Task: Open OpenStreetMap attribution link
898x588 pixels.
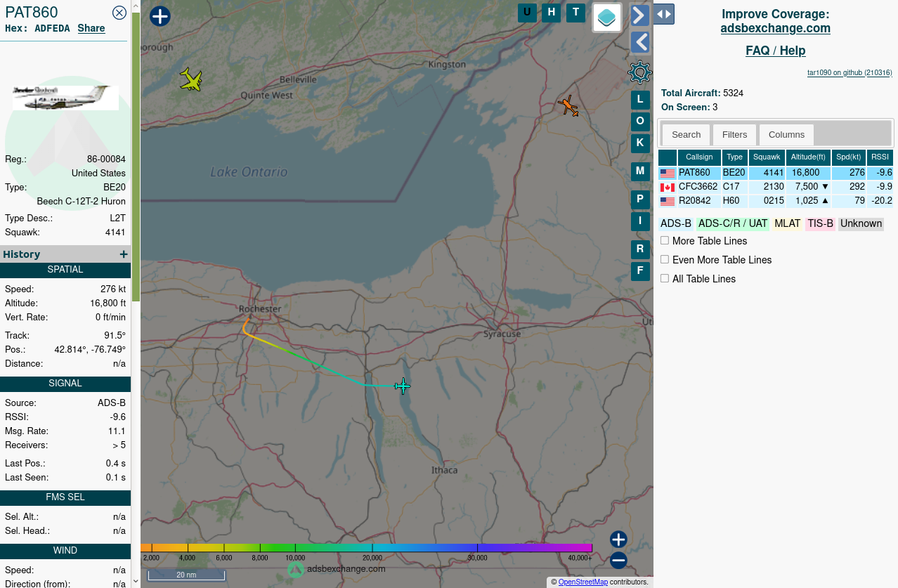Action: coord(583,582)
